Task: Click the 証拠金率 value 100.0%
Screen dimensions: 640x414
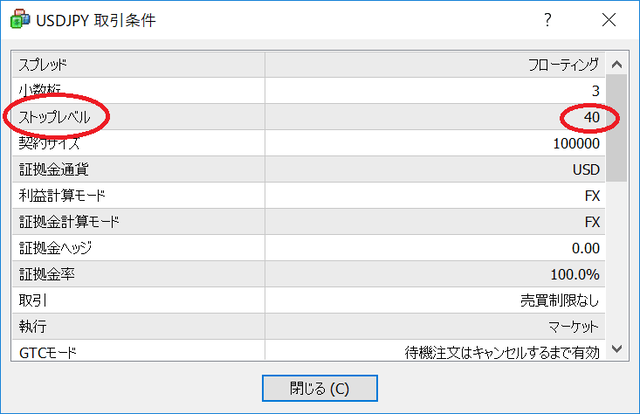Action: click(x=575, y=274)
